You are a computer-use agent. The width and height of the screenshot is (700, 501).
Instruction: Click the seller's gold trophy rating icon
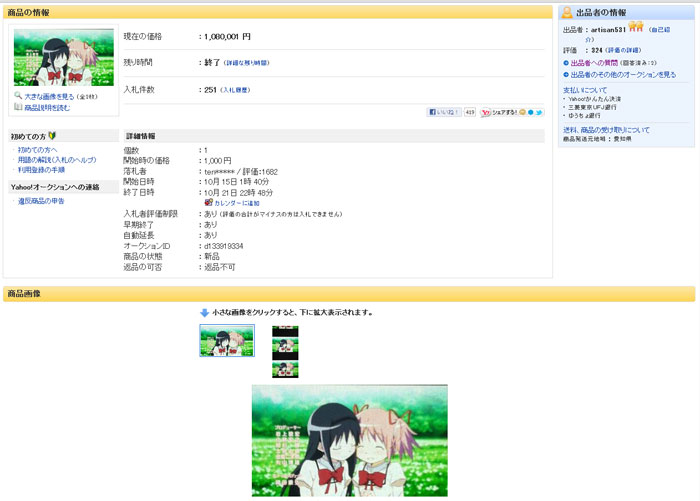(635, 27)
